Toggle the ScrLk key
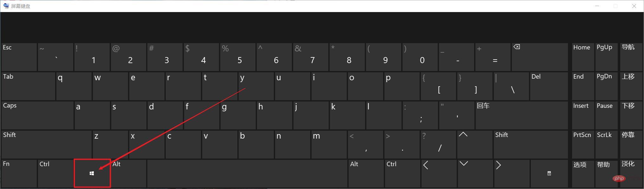 coord(607,144)
